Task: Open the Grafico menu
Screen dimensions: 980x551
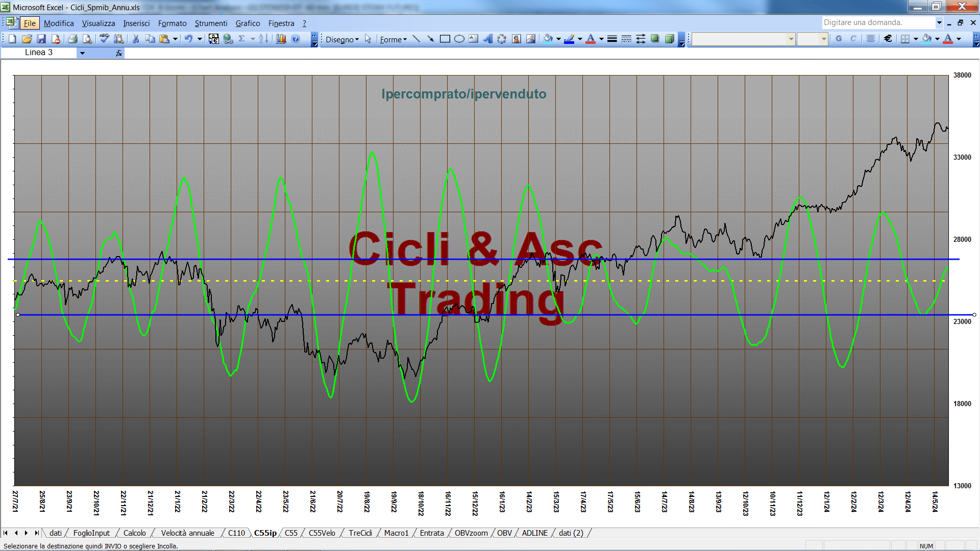Action: [248, 23]
